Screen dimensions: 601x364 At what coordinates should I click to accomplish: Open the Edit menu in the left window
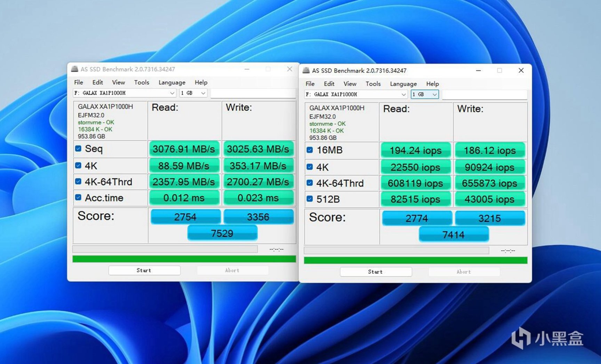[97, 82]
